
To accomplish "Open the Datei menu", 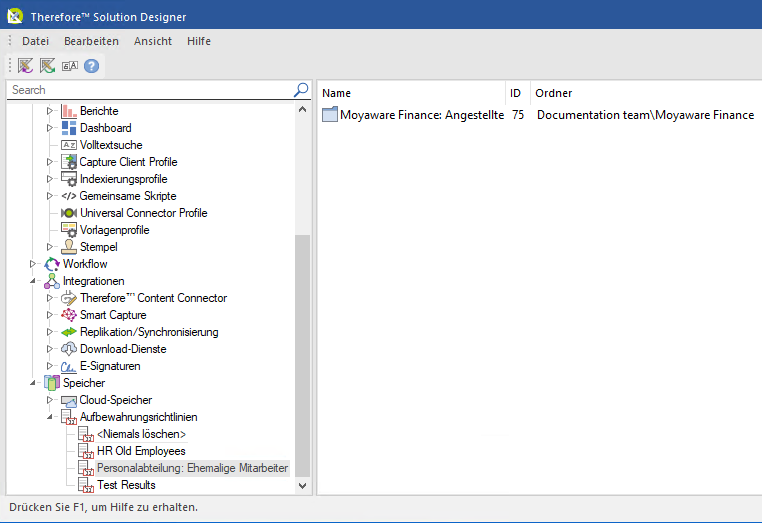I will coord(35,41).
